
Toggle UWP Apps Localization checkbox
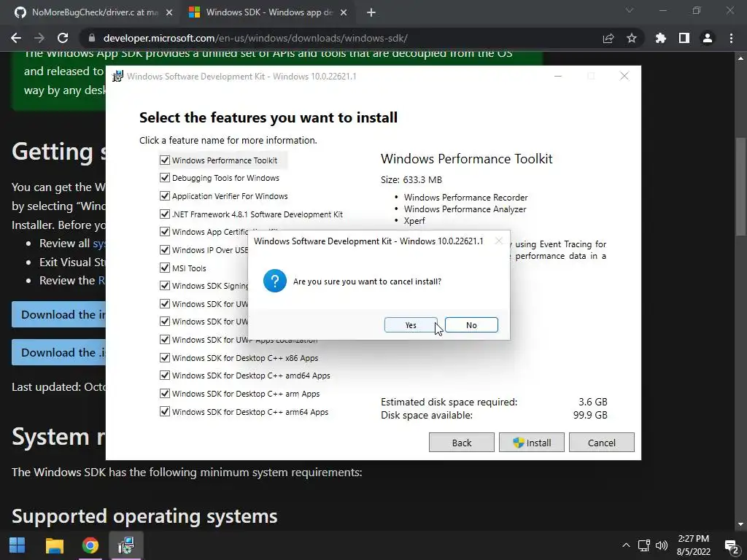click(x=165, y=340)
